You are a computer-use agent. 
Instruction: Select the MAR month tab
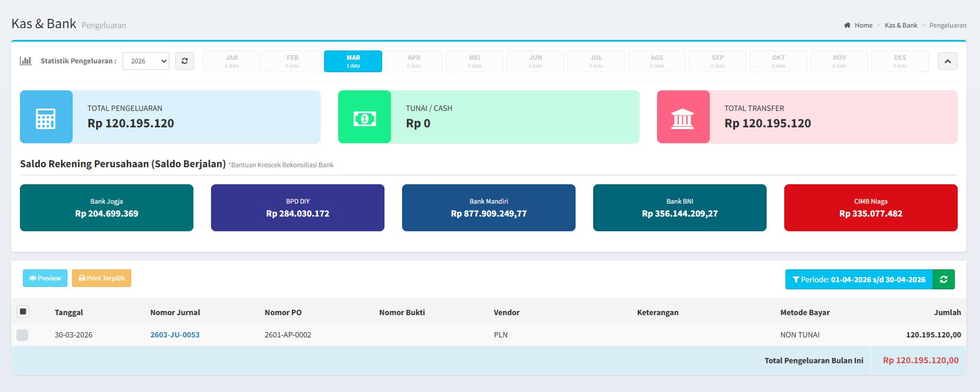[x=353, y=61]
